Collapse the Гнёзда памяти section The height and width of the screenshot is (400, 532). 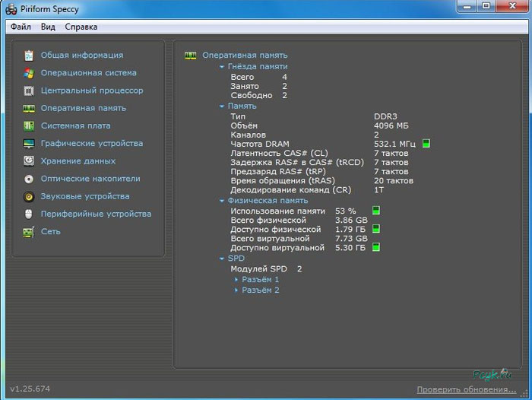[222, 67]
